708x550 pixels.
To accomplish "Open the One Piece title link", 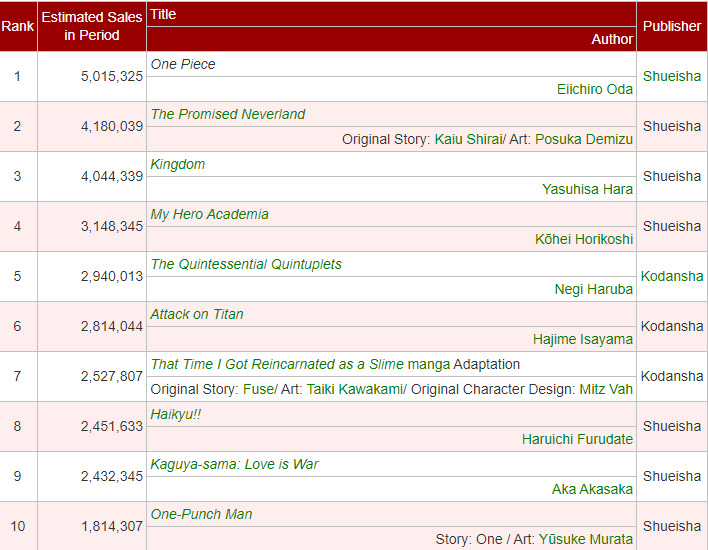I will pyautogui.click(x=183, y=64).
